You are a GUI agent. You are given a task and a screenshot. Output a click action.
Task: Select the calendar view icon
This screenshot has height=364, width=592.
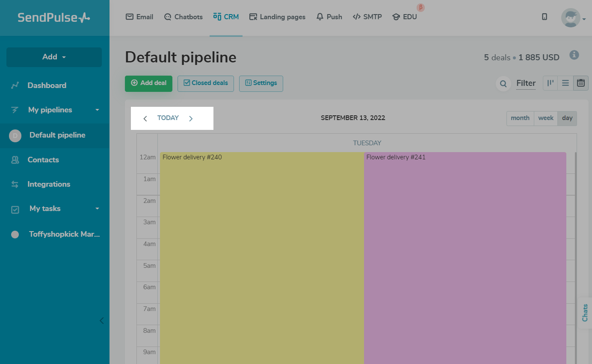(x=580, y=83)
